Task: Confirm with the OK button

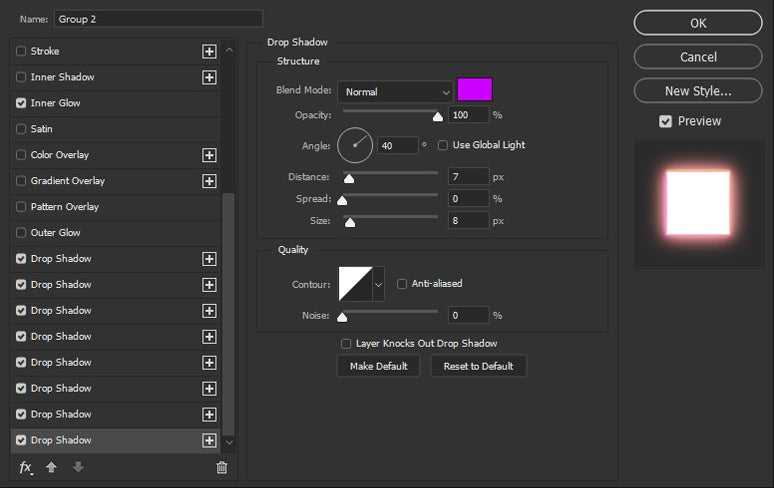Action: tap(698, 23)
